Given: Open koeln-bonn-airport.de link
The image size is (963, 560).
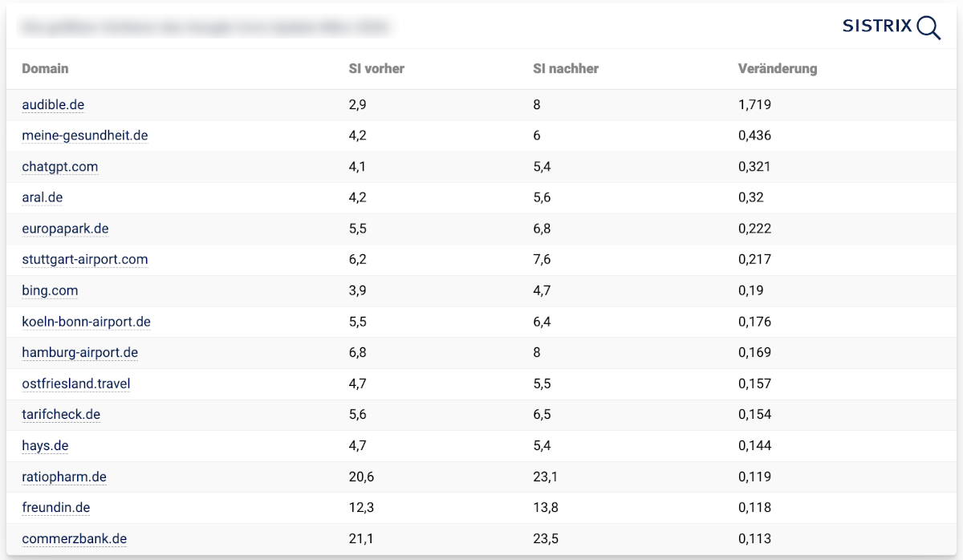Looking at the screenshot, I should 86,322.
